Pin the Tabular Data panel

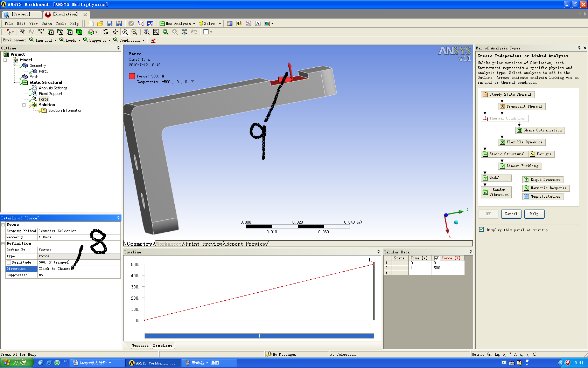pyautogui.click(x=470, y=252)
